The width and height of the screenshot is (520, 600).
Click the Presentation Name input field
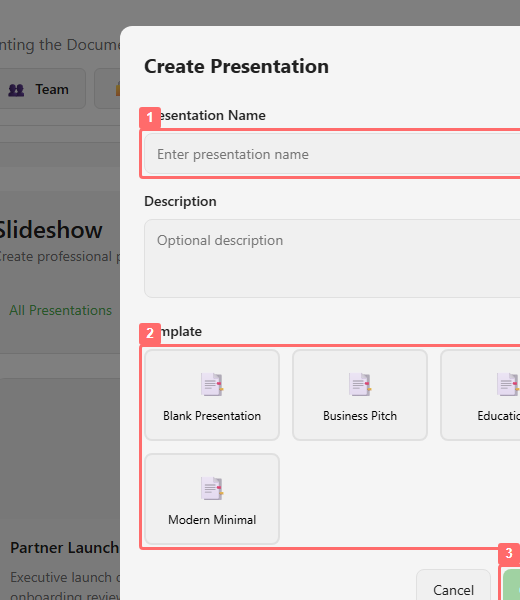point(332,154)
